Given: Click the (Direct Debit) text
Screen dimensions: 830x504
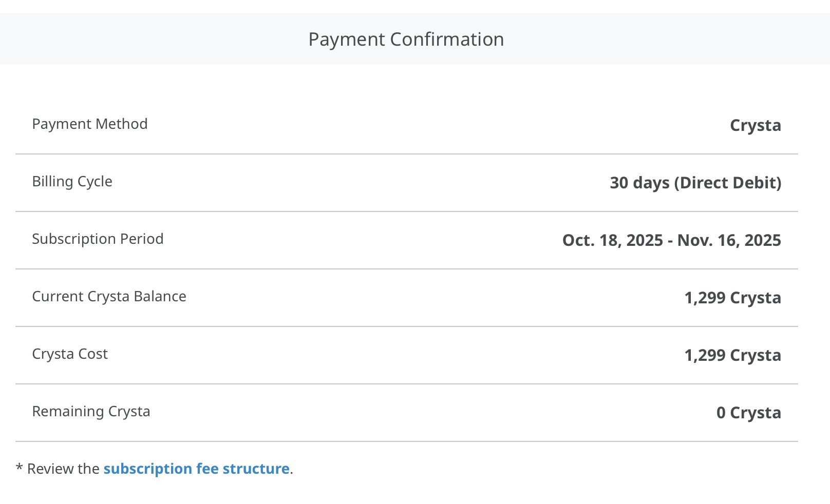Looking at the screenshot, I should [x=728, y=183].
